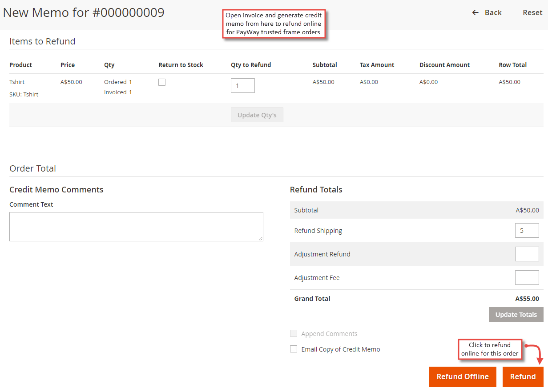Click the Subtotal A$50.00 value in Refund Totals
548x392 pixels.
(528, 210)
